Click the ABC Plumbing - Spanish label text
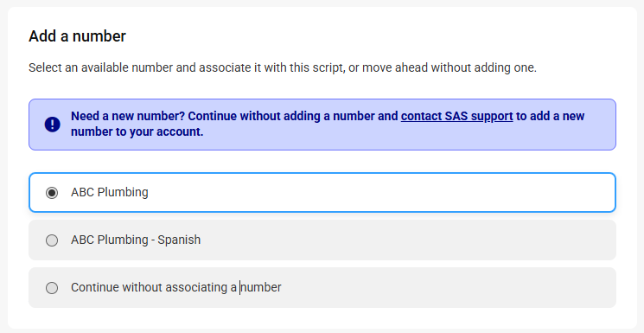The image size is (644, 333). (136, 240)
